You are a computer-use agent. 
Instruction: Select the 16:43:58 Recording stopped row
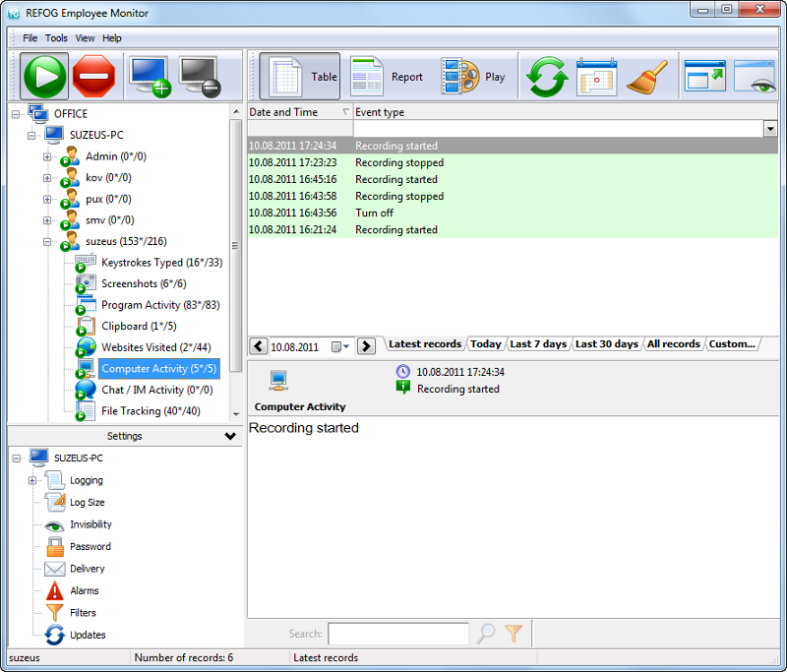click(513, 196)
